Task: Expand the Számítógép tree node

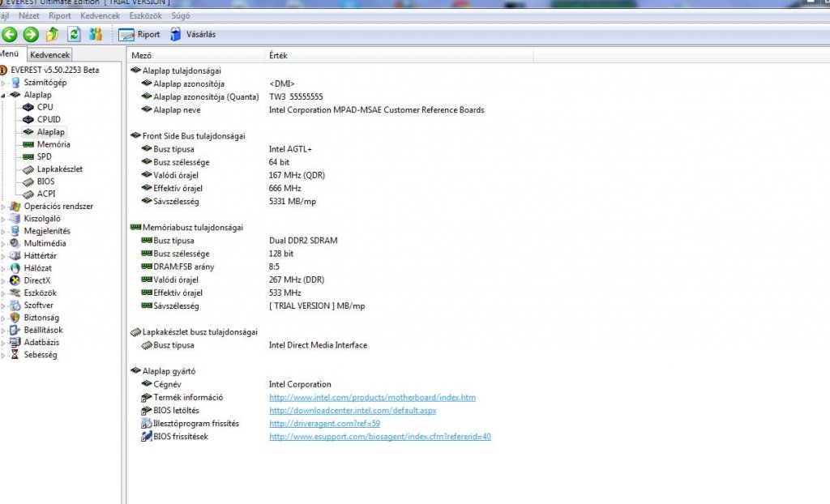Action: 3,83
